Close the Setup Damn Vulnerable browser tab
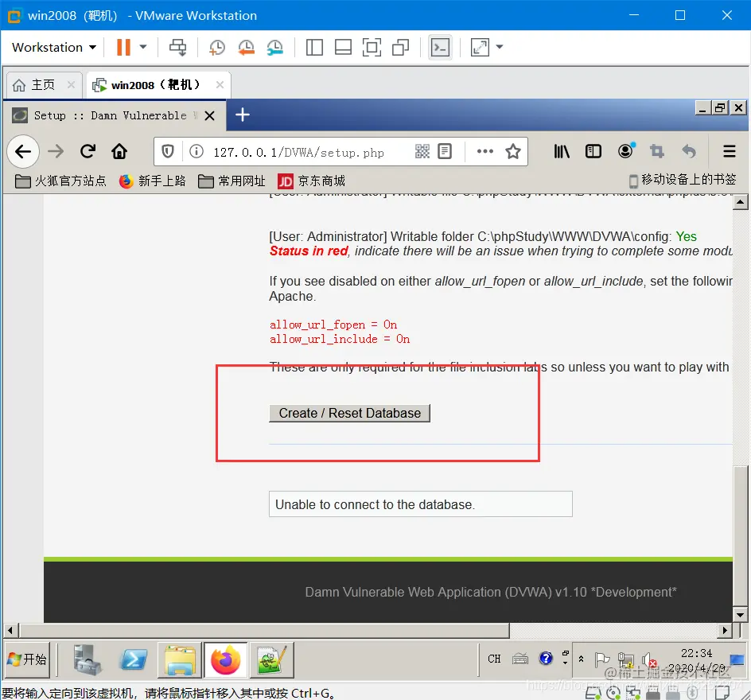The image size is (751, 700). point(210,115)
